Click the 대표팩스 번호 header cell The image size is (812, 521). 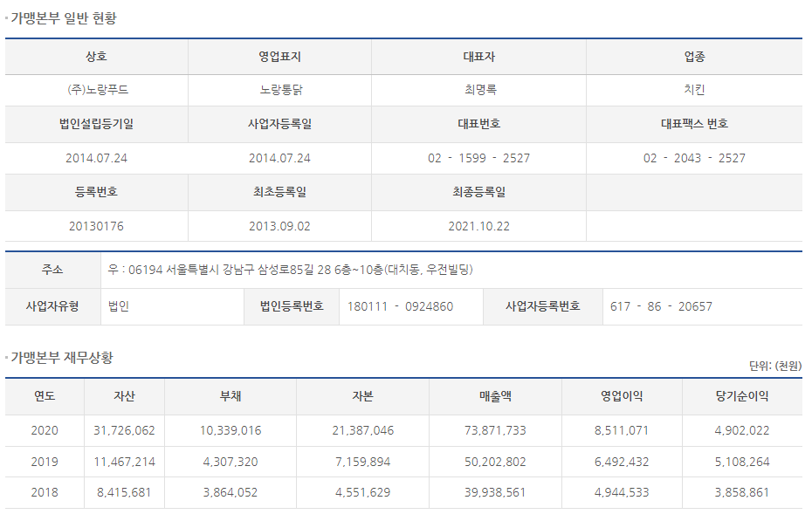tap(694, 124)
